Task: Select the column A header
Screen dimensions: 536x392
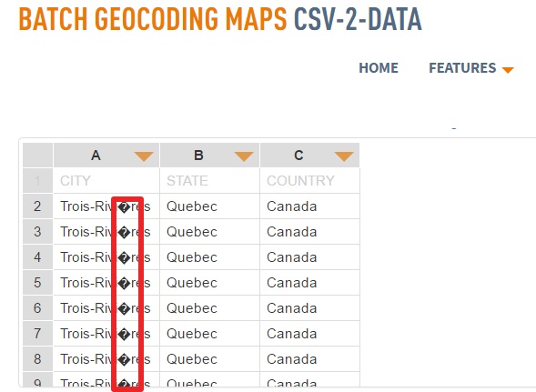Action: (106, 156)
